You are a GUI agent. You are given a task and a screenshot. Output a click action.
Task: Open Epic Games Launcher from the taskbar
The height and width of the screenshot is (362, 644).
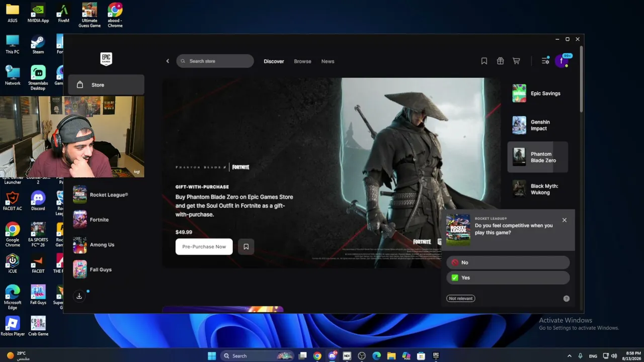436,356
